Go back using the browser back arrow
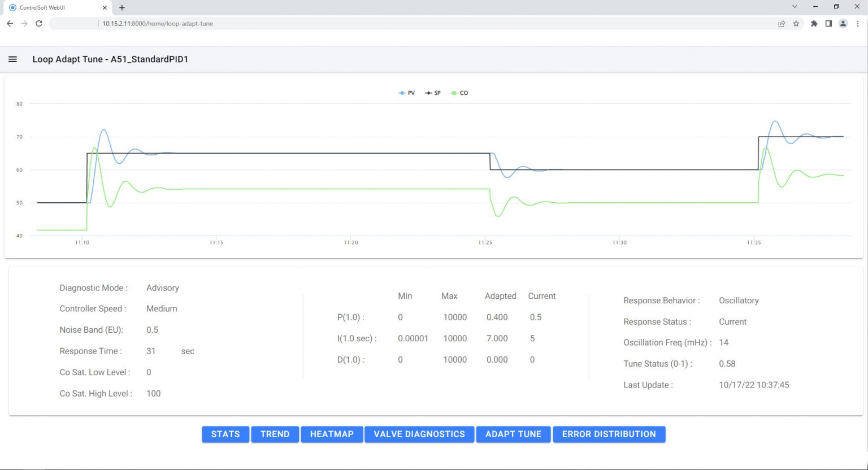 (10, 24)
